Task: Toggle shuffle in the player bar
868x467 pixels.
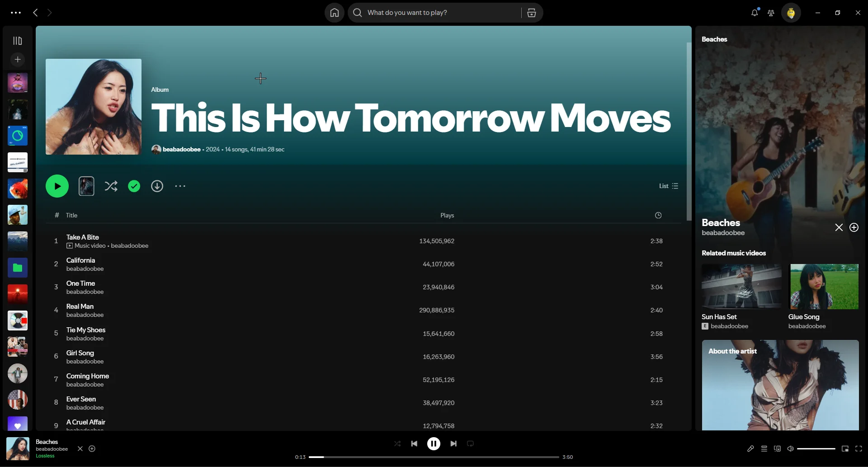Action: click(x=397, y=443)
